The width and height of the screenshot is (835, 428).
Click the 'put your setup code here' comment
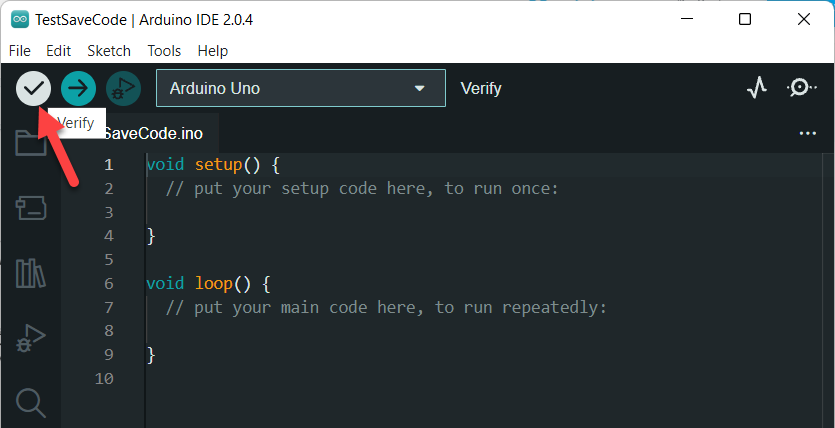(362, 188)
